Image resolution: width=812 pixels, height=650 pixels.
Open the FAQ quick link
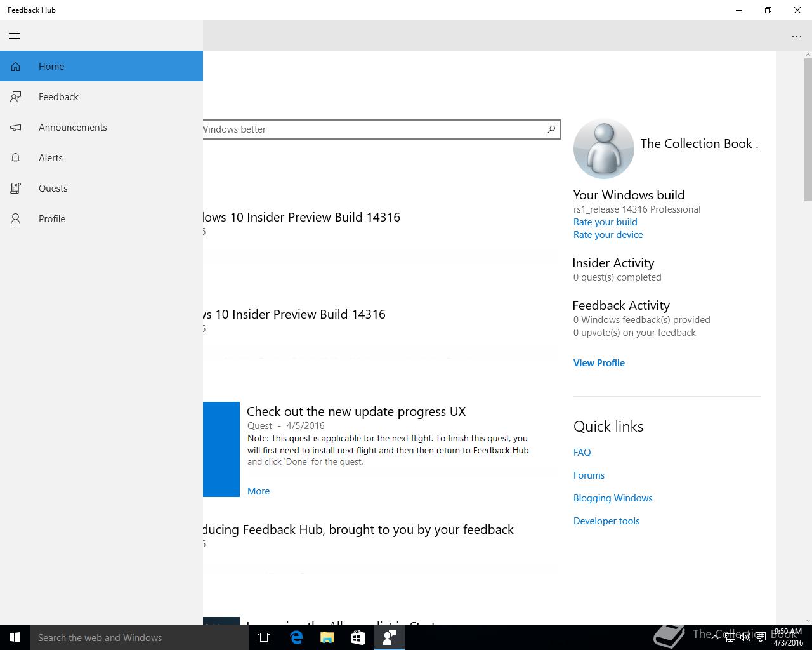click(582, 453)
